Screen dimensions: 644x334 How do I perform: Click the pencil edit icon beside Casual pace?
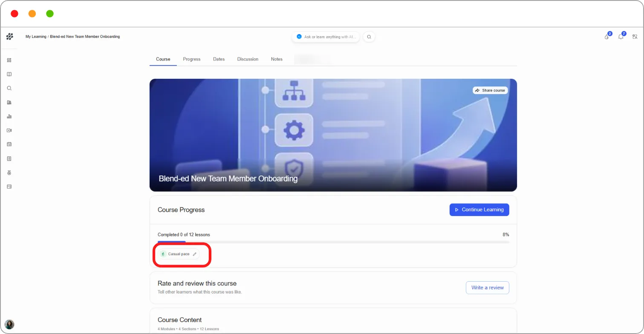point(195,254)
